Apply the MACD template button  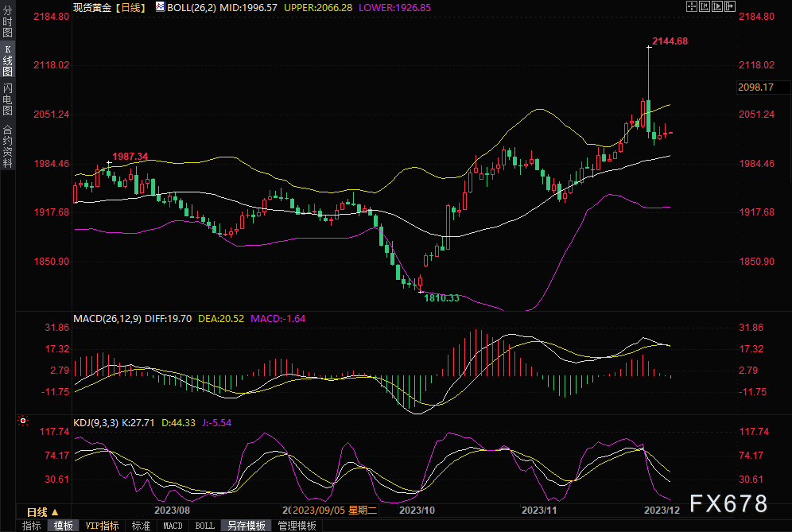point(173,526)
